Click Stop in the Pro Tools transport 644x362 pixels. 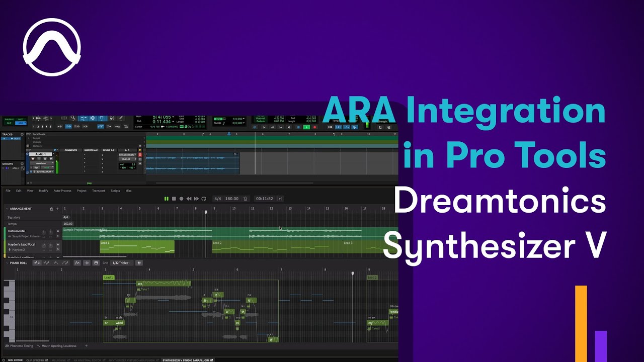[x=298, y=127]
